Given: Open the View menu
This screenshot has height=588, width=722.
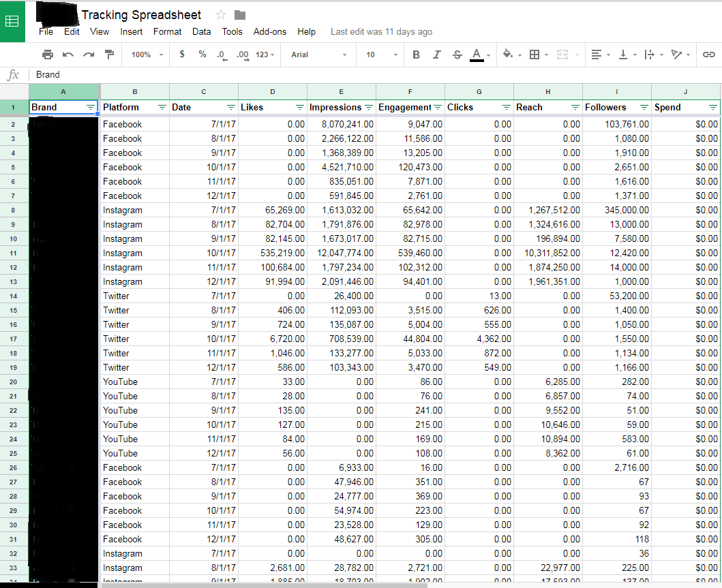Looking at the screenshot, I should coord(100,32).
